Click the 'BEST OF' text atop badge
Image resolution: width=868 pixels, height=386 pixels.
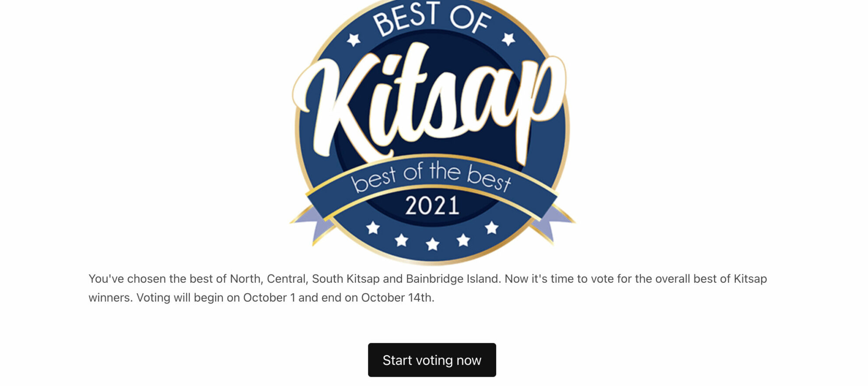click(432, 18)
